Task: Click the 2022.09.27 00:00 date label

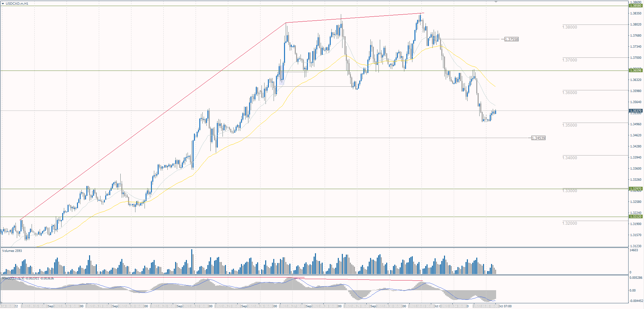Action: pos(292,306)
